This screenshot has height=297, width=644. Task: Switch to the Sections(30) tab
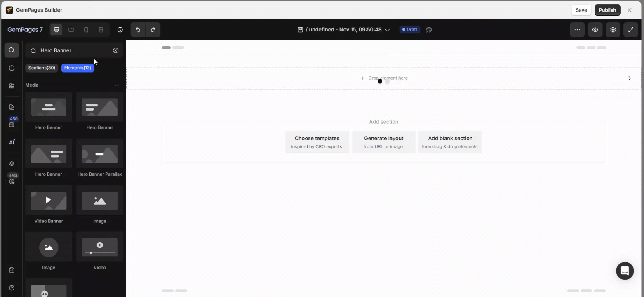(42, 68)
